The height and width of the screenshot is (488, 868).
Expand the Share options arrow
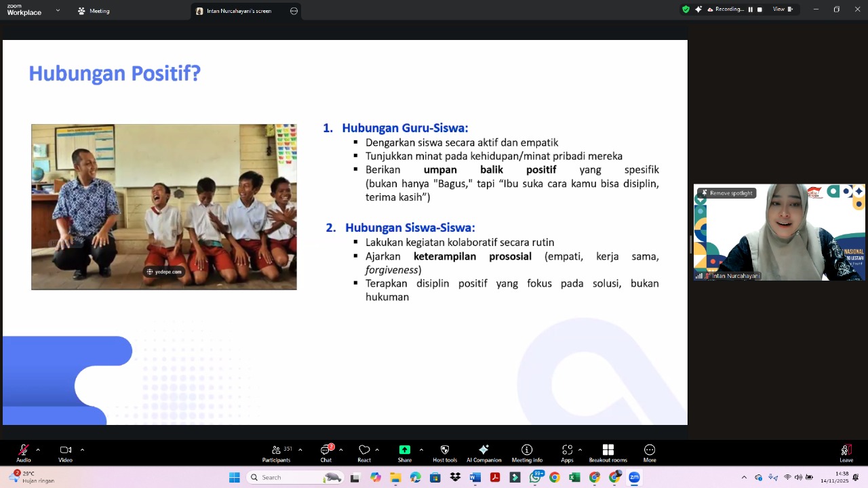pyautogui.click(x=421, y=449)
